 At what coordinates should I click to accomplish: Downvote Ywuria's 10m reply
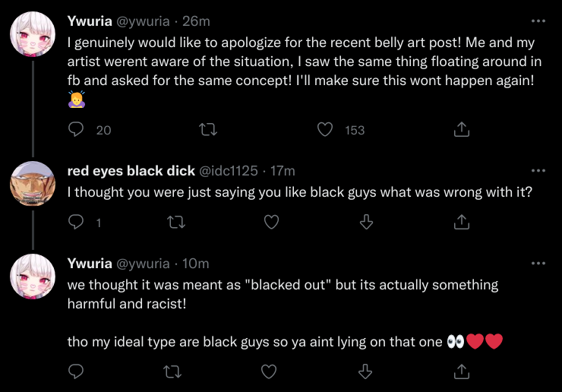(x=365, y=371)
